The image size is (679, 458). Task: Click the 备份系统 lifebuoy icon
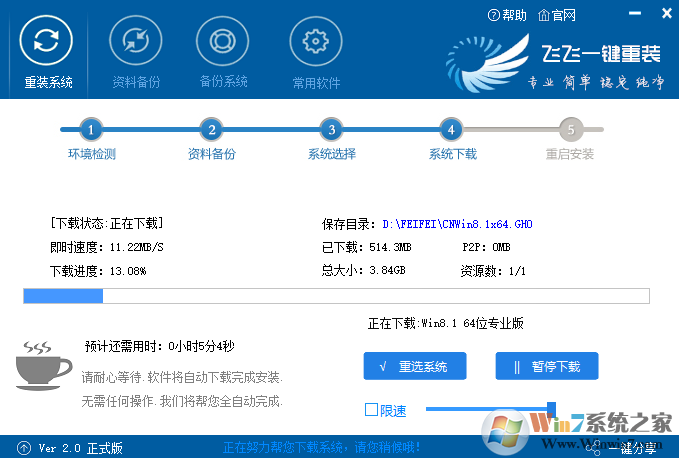pos(222,42)
